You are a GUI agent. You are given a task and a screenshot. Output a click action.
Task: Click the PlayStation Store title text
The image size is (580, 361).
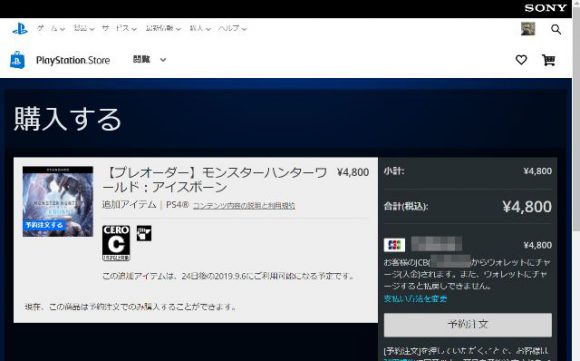point(73,60)
